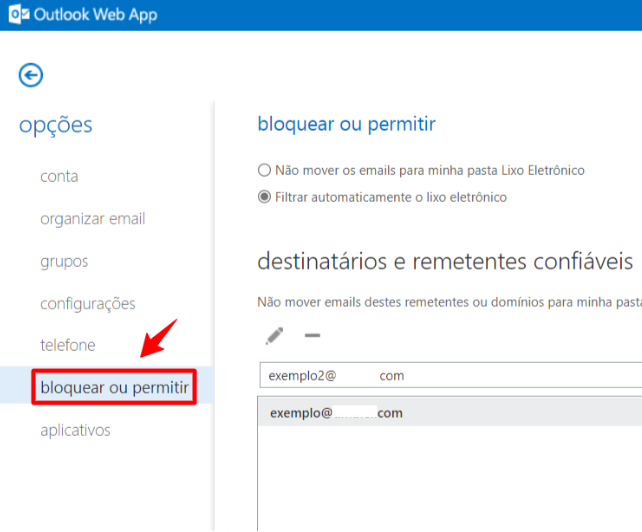The image size is (642, 532).
Task: Open the 'telefone' options page
Action: coord(68,345)
